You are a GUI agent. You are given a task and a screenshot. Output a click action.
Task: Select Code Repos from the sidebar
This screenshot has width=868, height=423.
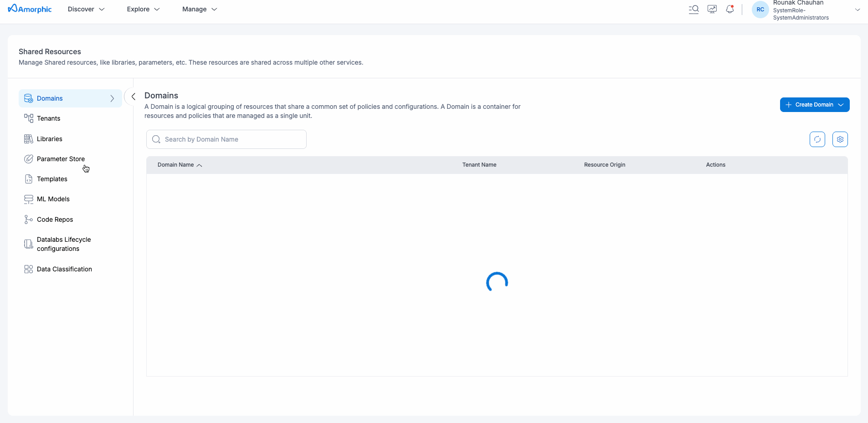coord(55,219)
